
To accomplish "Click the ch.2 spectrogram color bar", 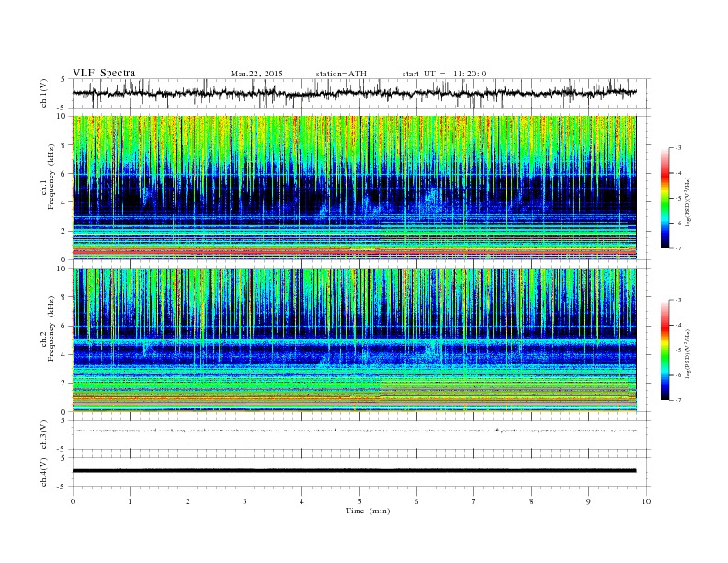I will (x=665, y=350).
